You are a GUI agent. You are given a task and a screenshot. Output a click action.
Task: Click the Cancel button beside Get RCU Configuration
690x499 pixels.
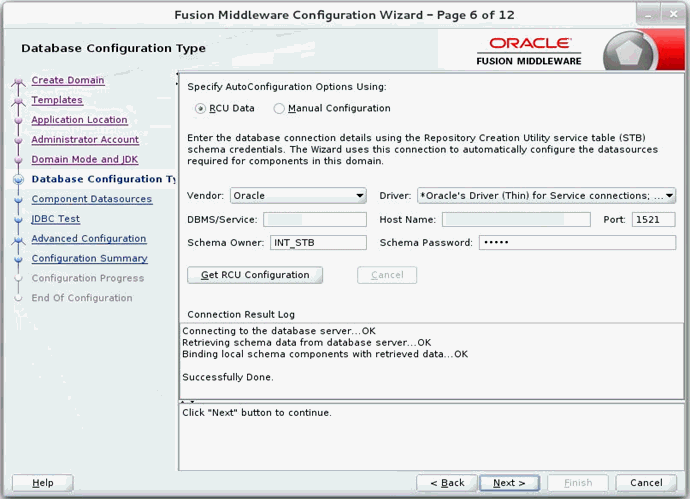(x=387, y=275)
